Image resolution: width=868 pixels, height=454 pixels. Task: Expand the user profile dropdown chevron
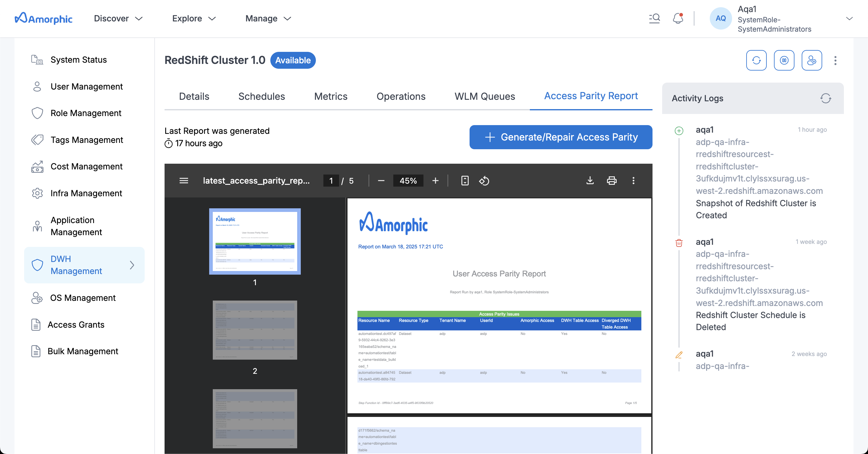coord(849,18)
